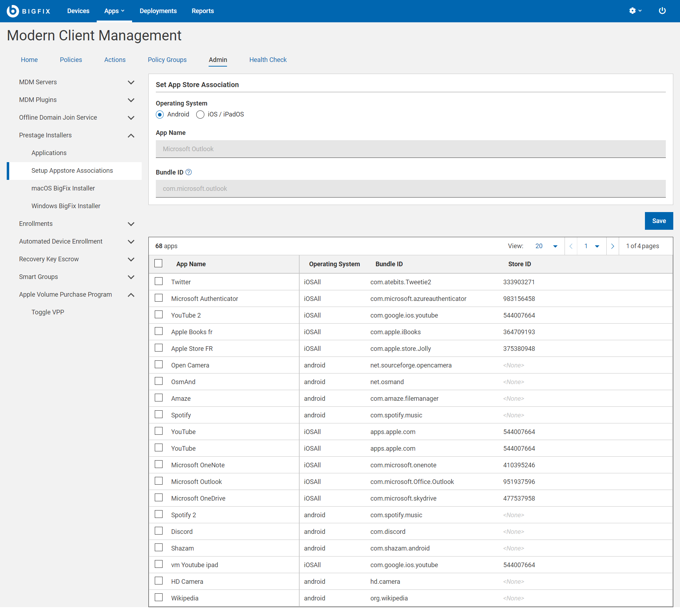
Task: Open the page number dropdown
Action: 591,246
